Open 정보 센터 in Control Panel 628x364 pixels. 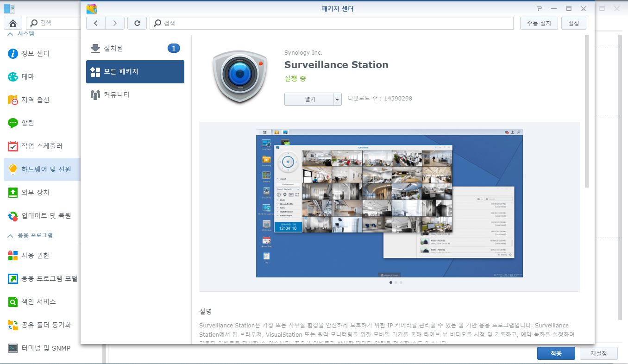(x=42, y=54)
